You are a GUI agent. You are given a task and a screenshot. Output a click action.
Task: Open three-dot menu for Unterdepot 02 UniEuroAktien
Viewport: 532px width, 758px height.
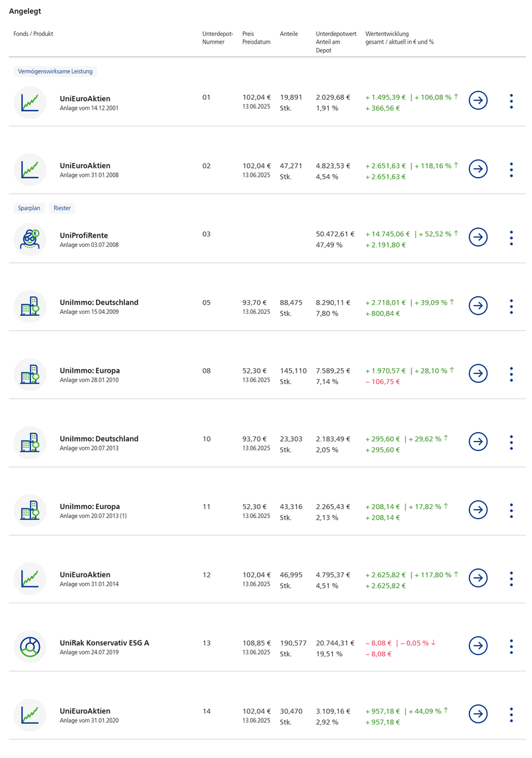pos(511,169)
